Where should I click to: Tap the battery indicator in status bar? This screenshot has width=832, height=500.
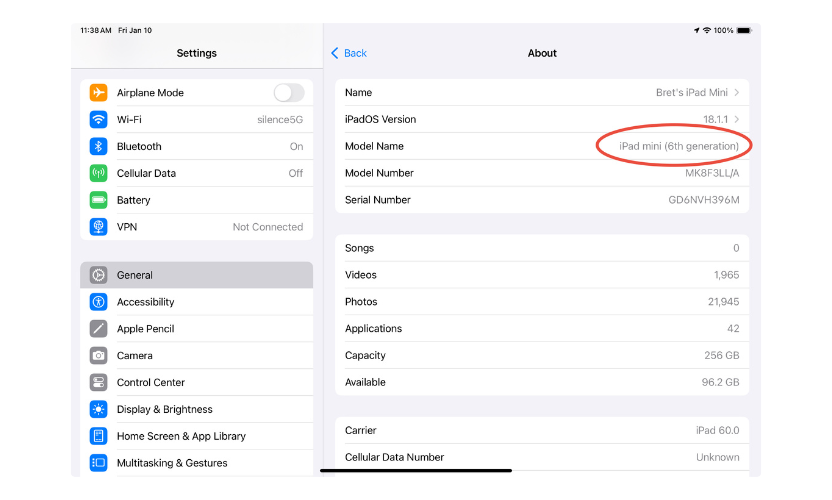(x=744, y=30)
